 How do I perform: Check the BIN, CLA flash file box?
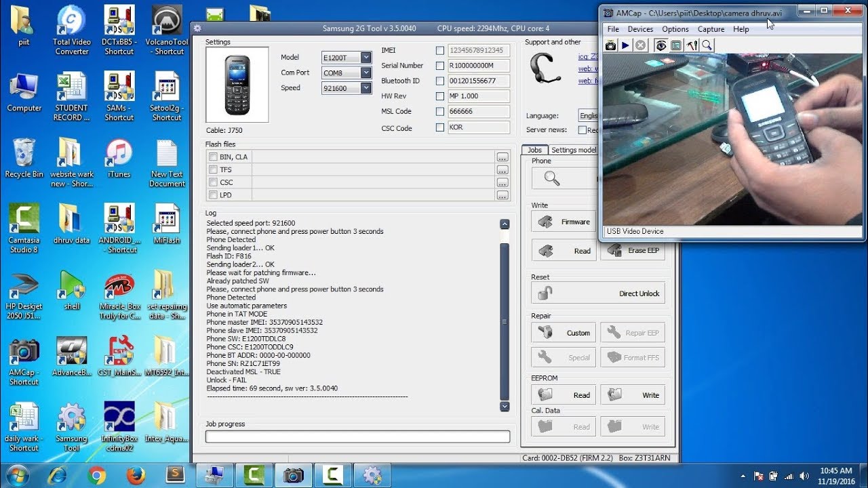214,157
